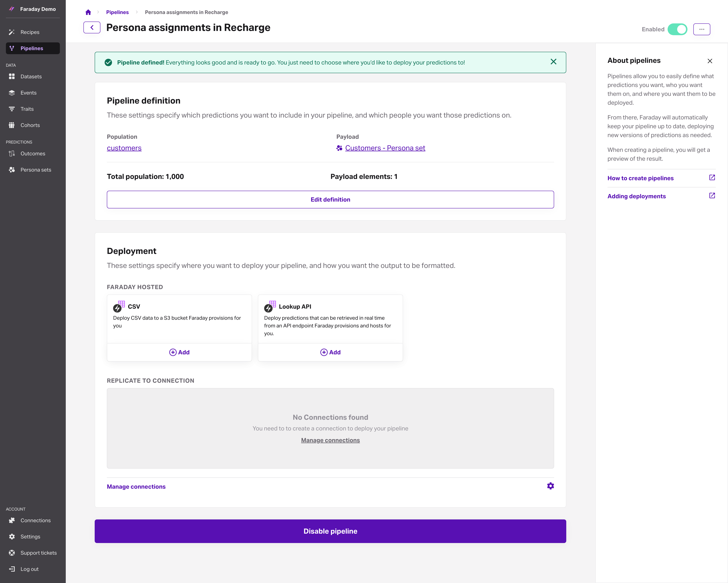Screen dimensions: 728x583
Task: Select Persona sets label in the sidebar
Action: [x=36, y=170]
